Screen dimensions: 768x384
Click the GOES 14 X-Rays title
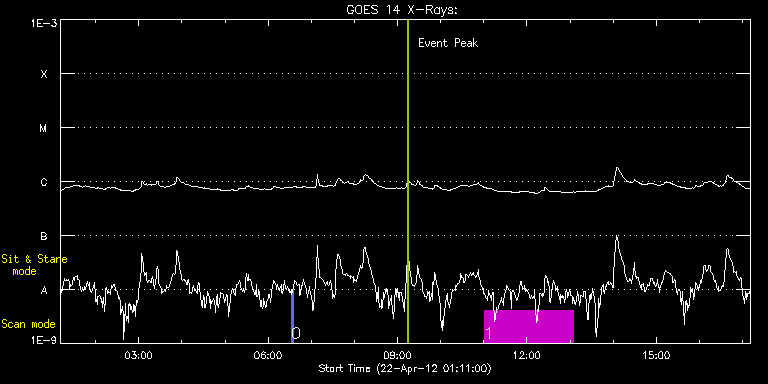[x=401, y=10]
